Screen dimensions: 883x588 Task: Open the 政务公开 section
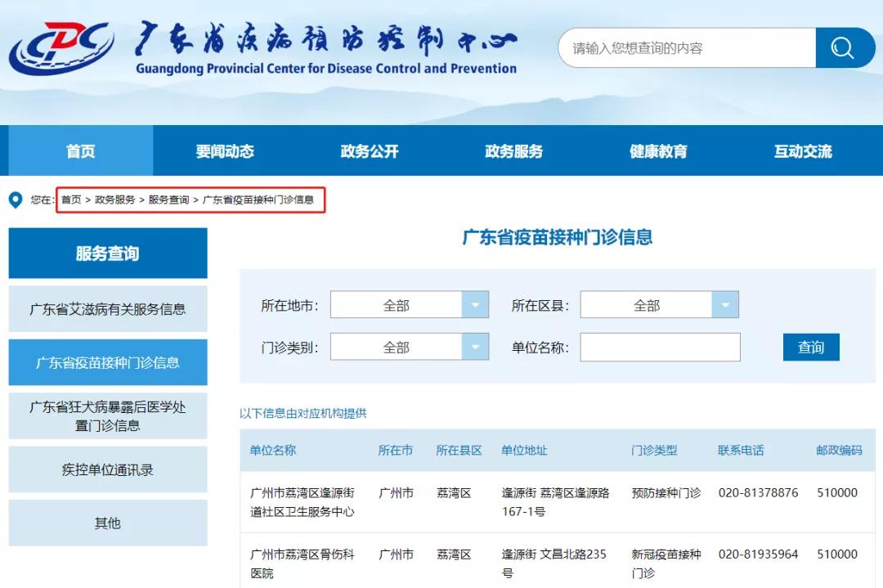367,150
